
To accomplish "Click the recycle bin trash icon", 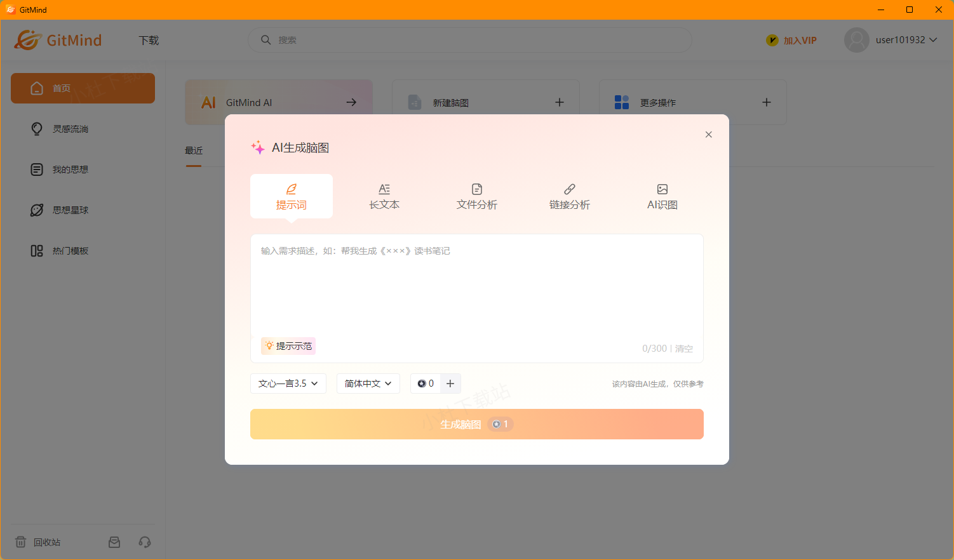I will 21,542.
